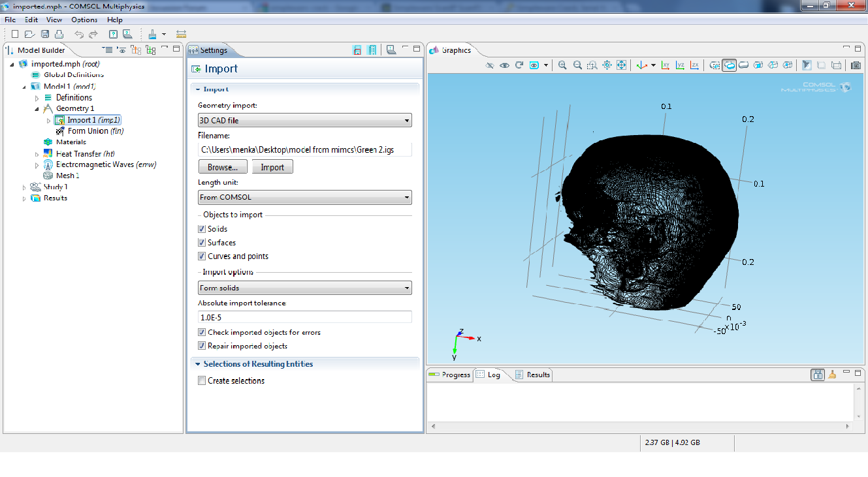The height and width of the screenshot is (477, 868).
Task: Enable the Create selections checkbox
Action: (202, 380)
